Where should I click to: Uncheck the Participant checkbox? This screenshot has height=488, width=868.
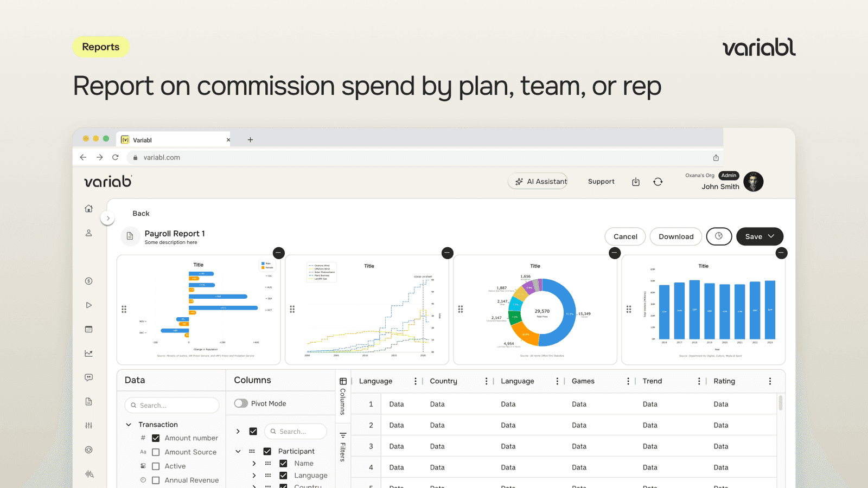pyautogui.click(x=267, y=451)
